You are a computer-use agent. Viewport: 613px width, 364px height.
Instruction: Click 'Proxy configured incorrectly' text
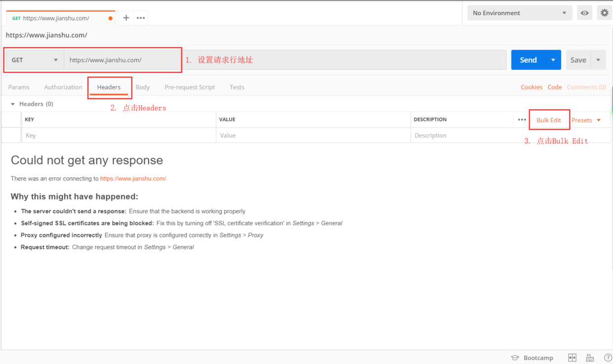61,235
